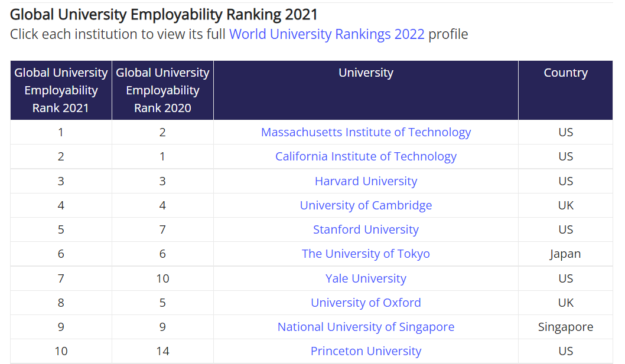
Task: Click the Employability Rank 2021 column header
Action: click(61, 90)
